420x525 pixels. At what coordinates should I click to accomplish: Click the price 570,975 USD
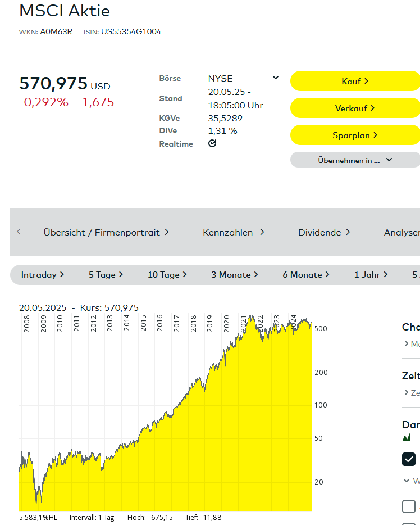[x=65, y=83]
